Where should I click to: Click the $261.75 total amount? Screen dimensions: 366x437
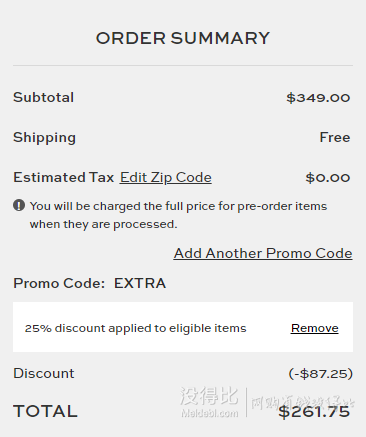(314, 412)
